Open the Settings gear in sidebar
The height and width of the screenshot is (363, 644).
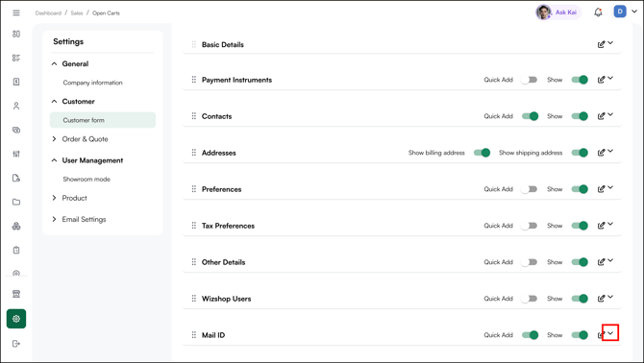pyautogui.click(x=16, y=319)
